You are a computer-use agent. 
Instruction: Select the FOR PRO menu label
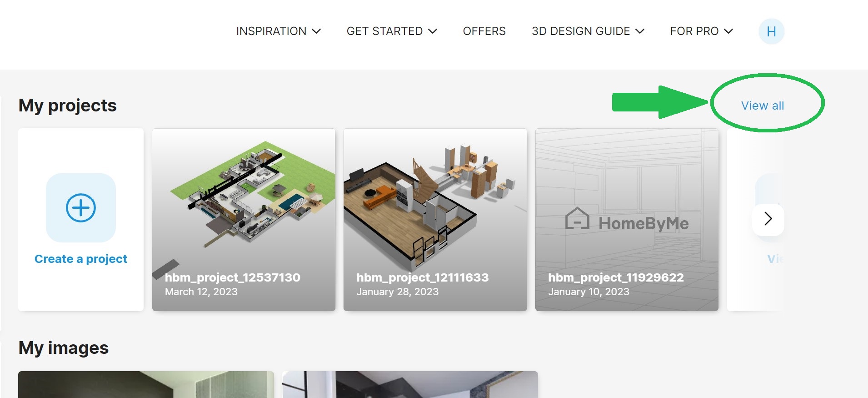(x=694, y=31)
